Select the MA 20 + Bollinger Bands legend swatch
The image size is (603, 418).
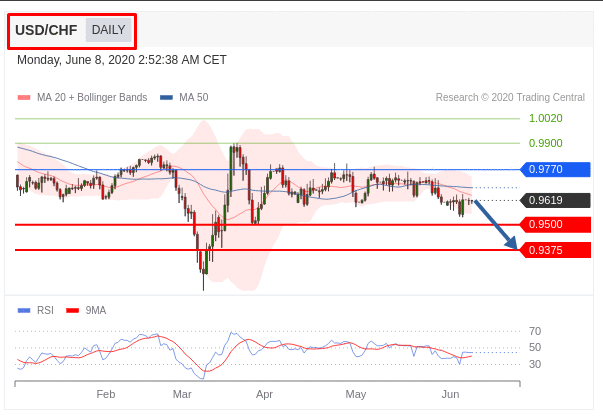point(24,98)
